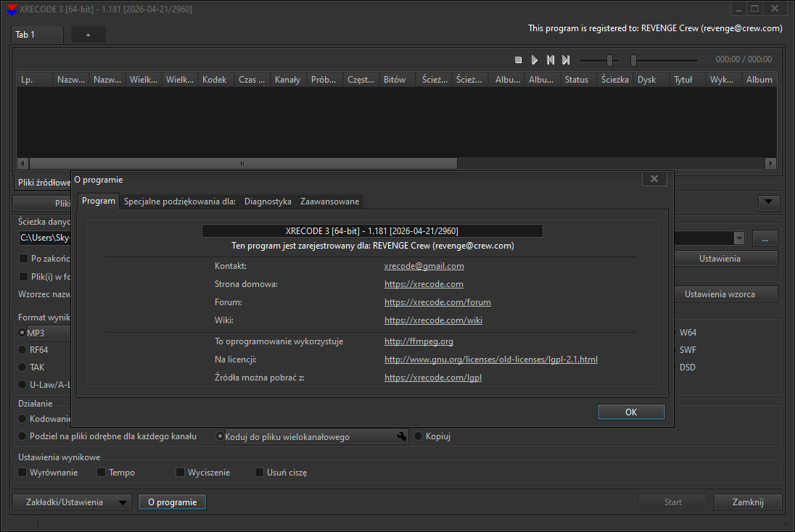Open the xrecode.com/lgpl sources link
The width and height of the screenshot is (795, 532).
(433, 378)
